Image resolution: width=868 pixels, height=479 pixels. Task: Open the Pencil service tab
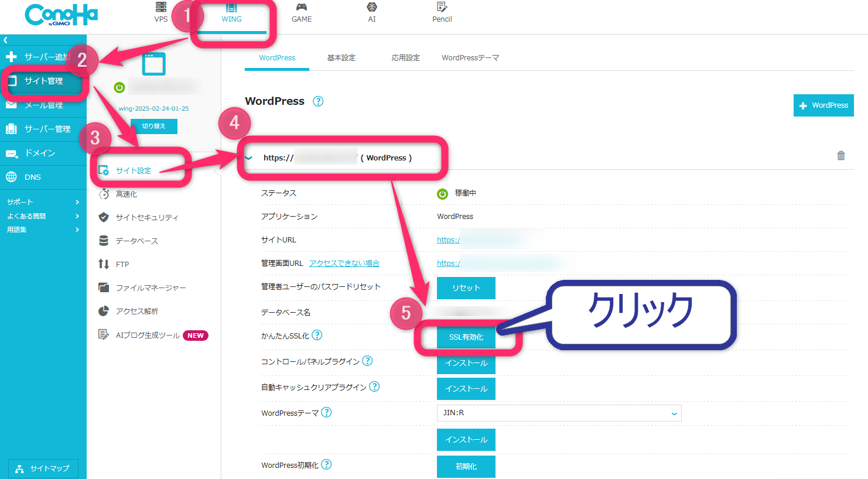tap(442, 13)
